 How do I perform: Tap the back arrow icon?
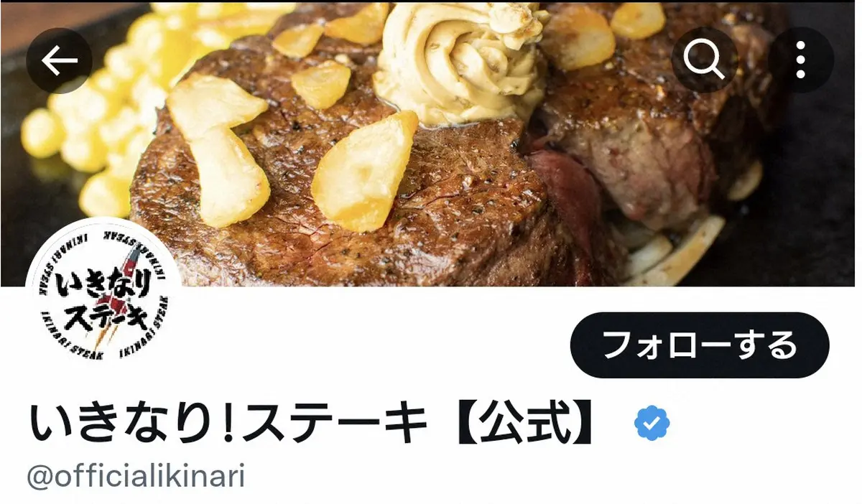tap(60, 62)
